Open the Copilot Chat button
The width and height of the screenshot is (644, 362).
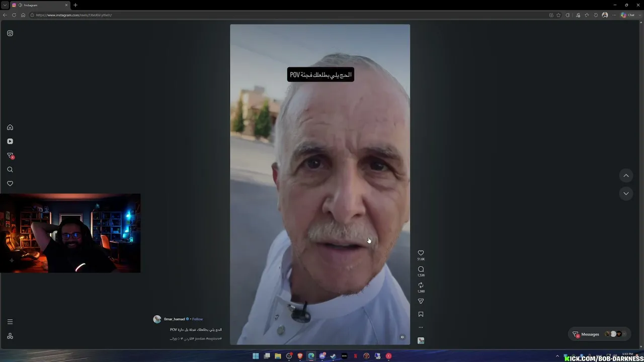point(627,15)
